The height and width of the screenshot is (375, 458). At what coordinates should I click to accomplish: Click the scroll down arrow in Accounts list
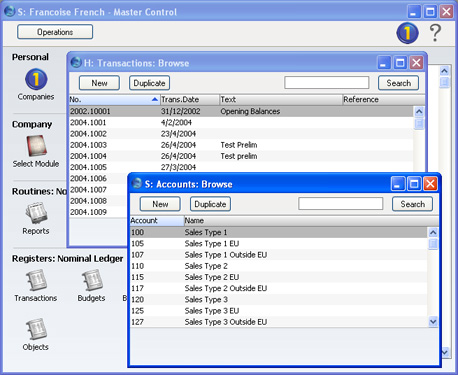click(433, 322)
